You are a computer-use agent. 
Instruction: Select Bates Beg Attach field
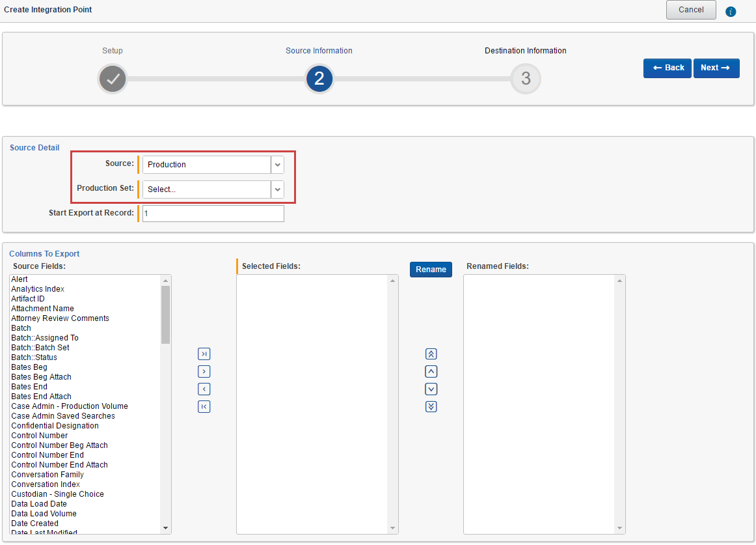click(x=42, y=377)
